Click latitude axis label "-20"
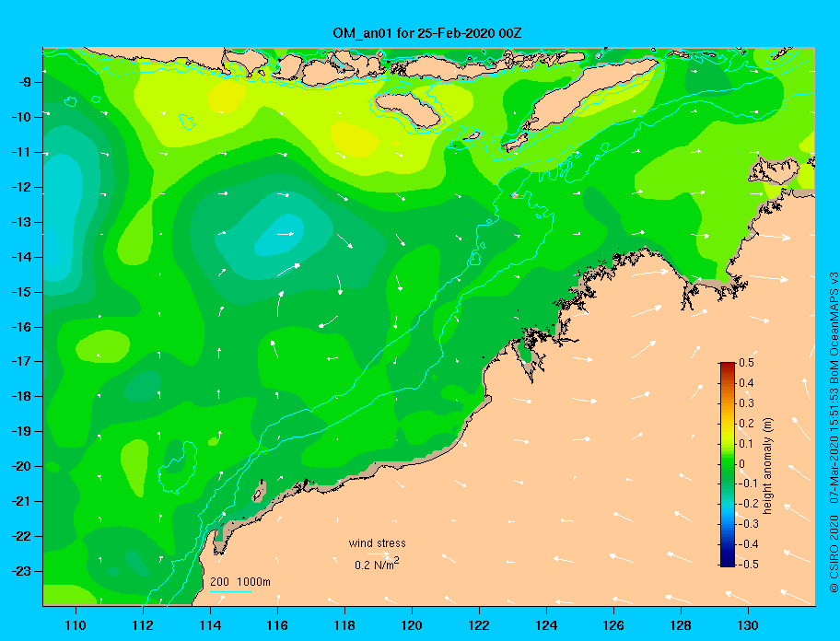The image size is (840, 641). (21, 466)
